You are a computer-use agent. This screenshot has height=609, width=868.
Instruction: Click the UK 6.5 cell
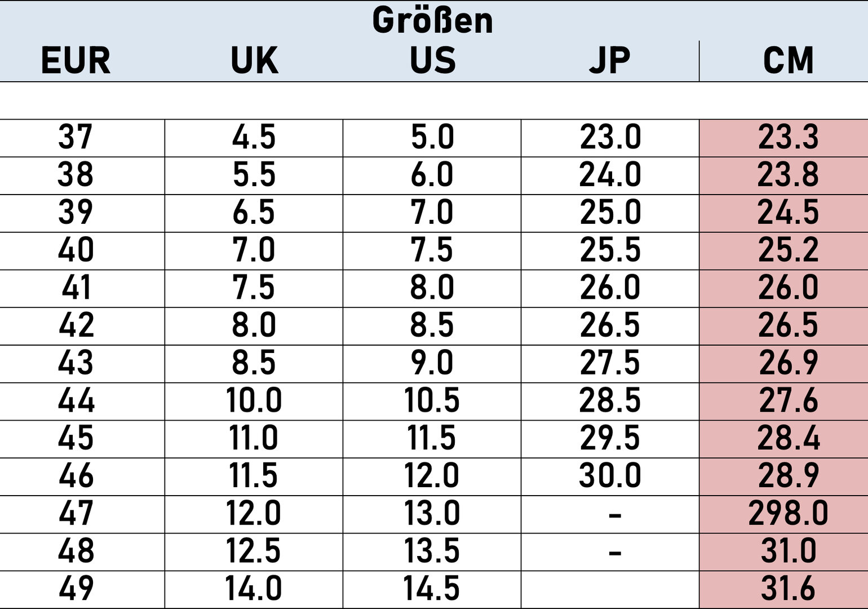[x=254, y=213]
